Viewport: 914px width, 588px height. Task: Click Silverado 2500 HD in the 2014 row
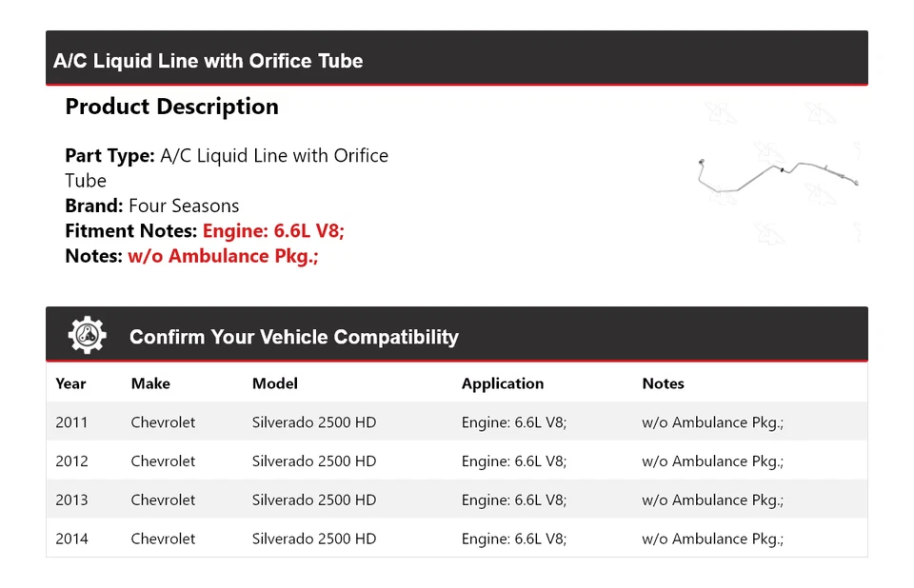[313, 539]
